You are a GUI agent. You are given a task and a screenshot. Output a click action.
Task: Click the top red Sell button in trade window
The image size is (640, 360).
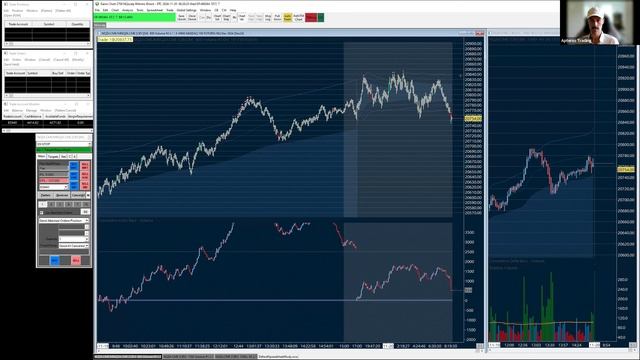84,166
